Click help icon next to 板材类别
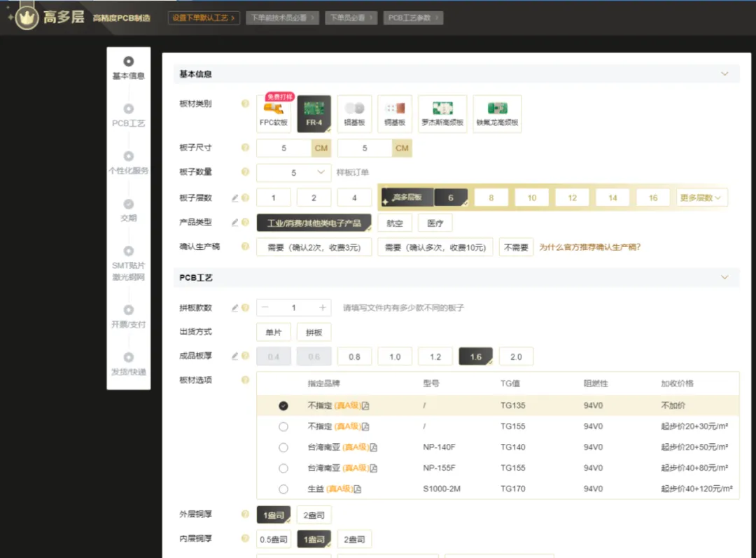The height and width of the screenshot is (558, 756). [245, 104]
